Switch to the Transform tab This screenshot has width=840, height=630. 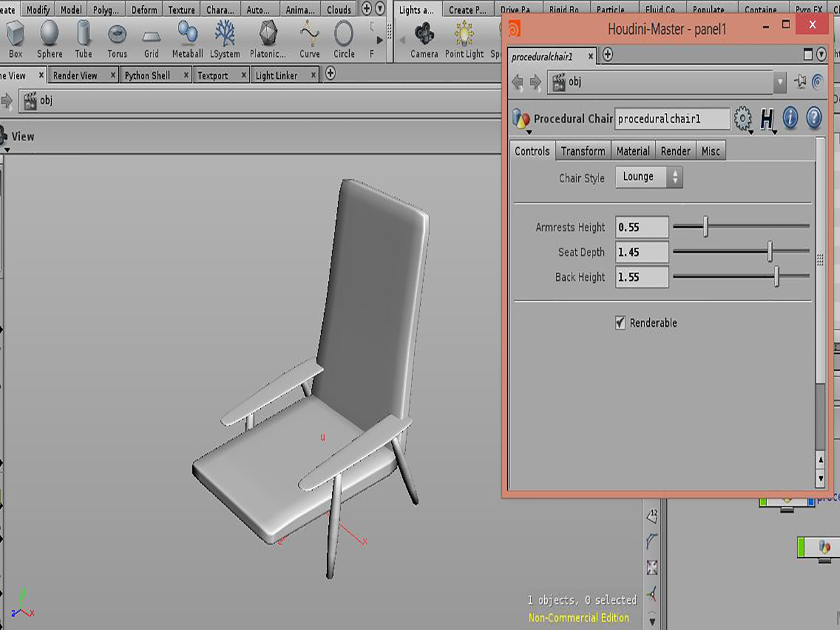[583, 151]
